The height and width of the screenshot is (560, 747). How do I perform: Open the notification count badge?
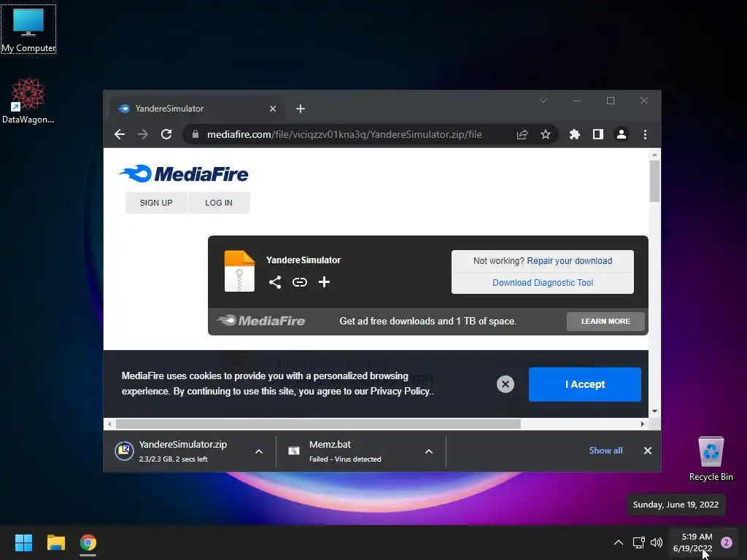pos(727,542)
